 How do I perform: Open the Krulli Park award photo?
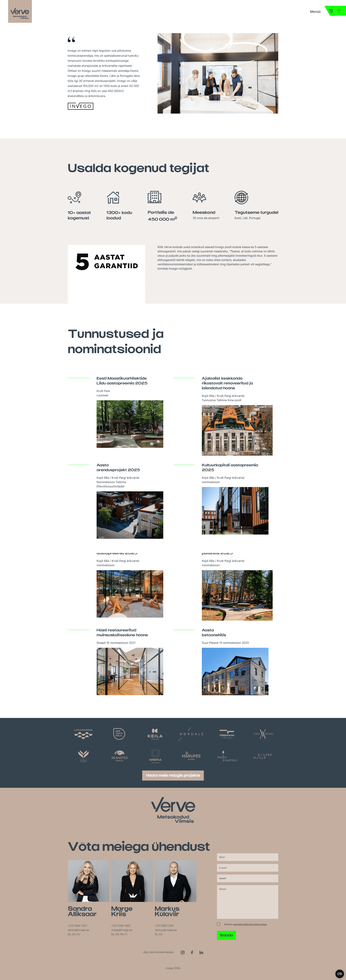click(130, 424)
